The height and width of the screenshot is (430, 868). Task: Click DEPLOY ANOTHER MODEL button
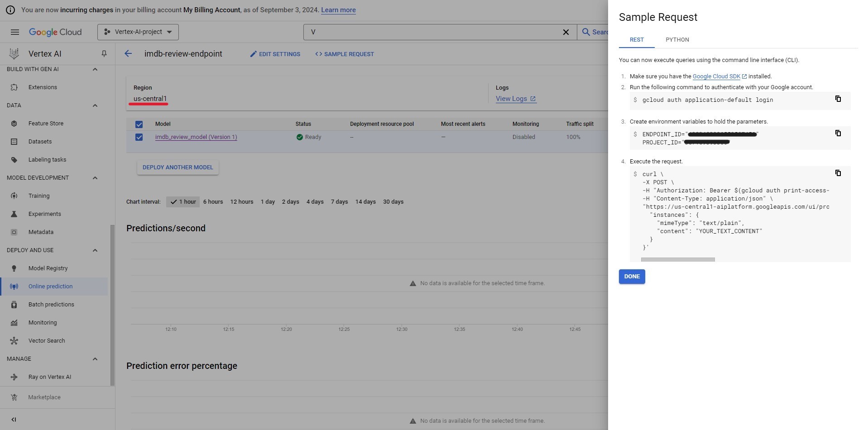pyautogui.click(x=178, y=167)
